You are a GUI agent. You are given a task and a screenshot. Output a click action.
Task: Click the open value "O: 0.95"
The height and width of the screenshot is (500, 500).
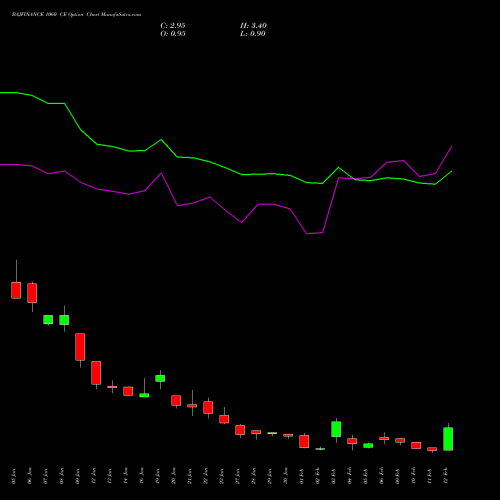pos(173,34)
